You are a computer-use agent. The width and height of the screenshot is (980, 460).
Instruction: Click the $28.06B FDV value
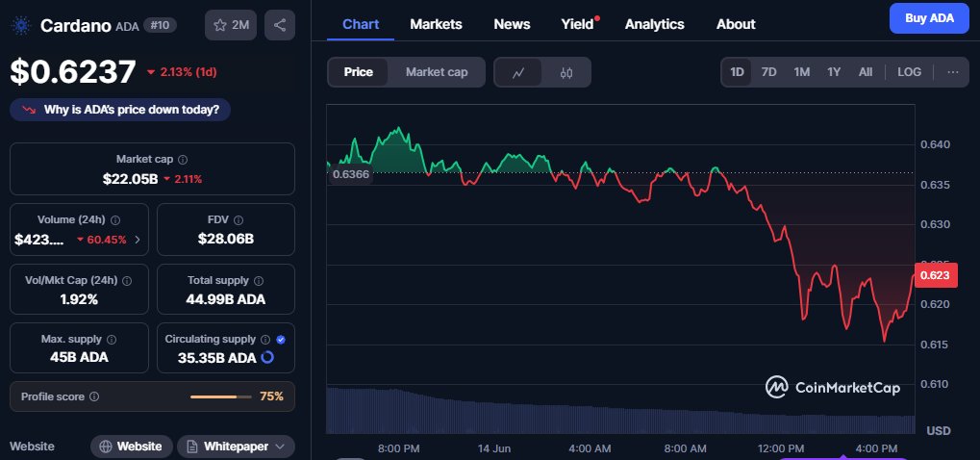click(226, 239)
